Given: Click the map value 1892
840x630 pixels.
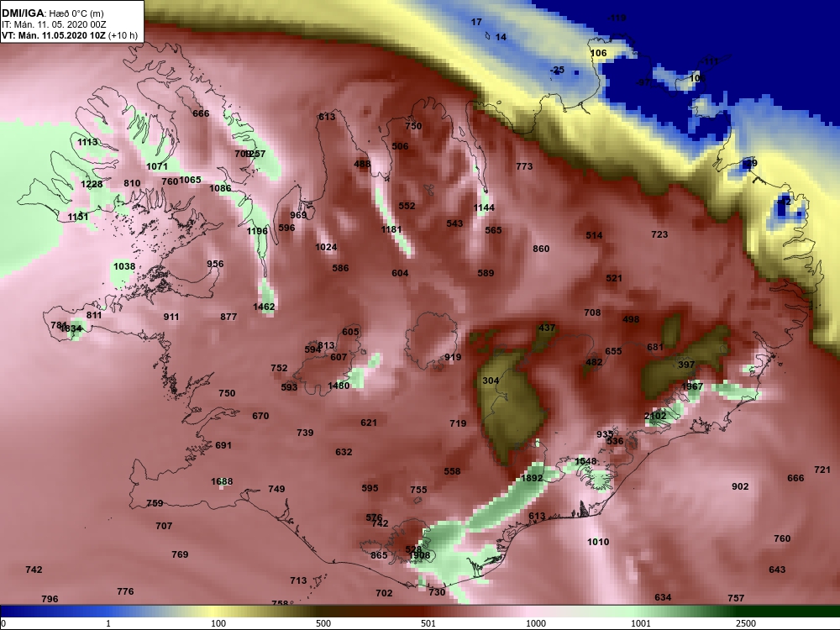Looking at the screenshot, I should coord(532,479).
